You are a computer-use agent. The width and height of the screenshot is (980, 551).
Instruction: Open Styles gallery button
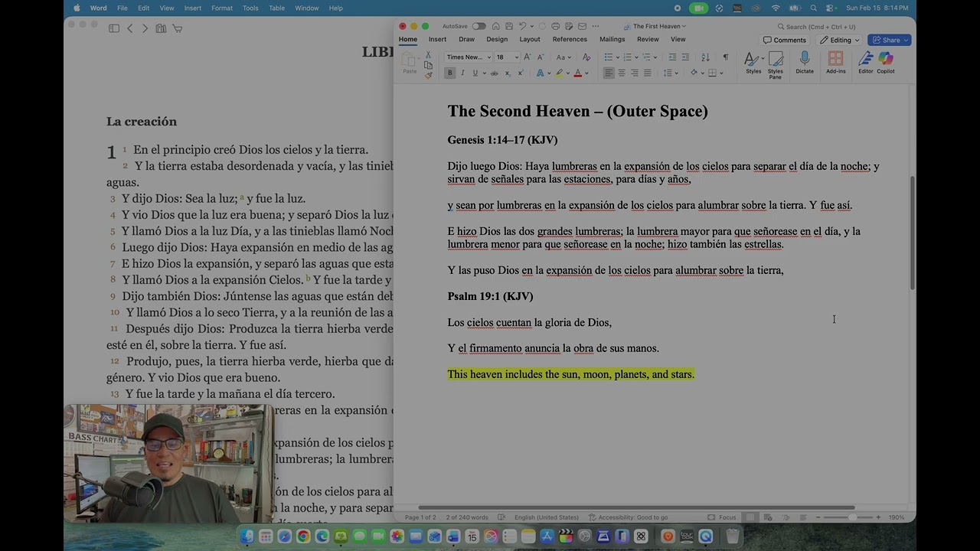point(753,63)
